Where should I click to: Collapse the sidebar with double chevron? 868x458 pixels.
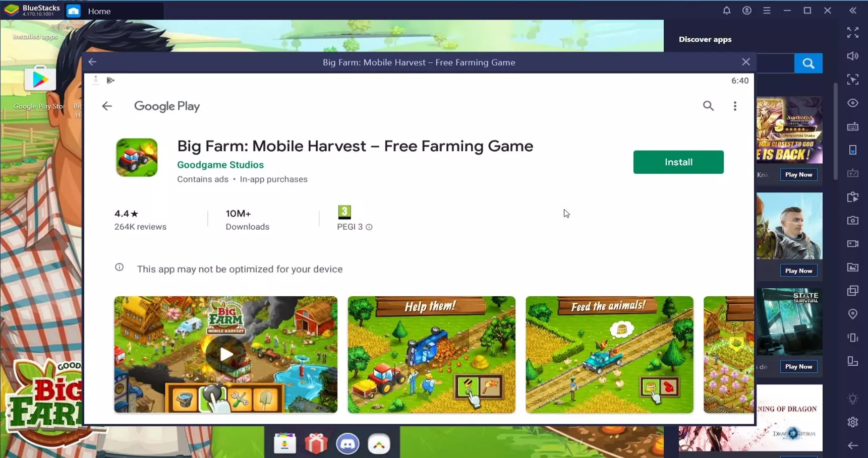[x=852, y=11]
